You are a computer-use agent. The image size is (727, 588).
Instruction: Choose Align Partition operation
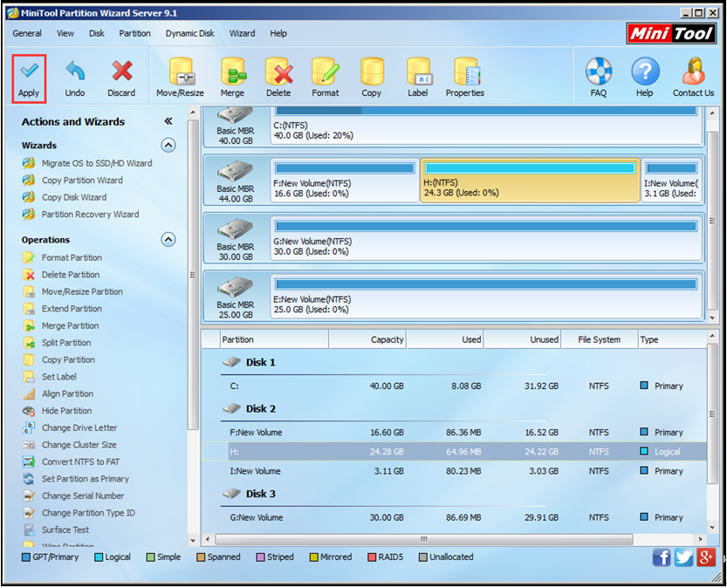click(58, 394)
